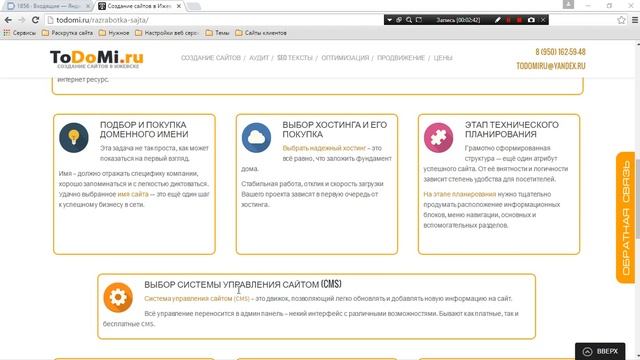640x360 pixels.
Task: Follow the 'Выбрать надежный хостинг' link
Action: click(x=324, y=148)
